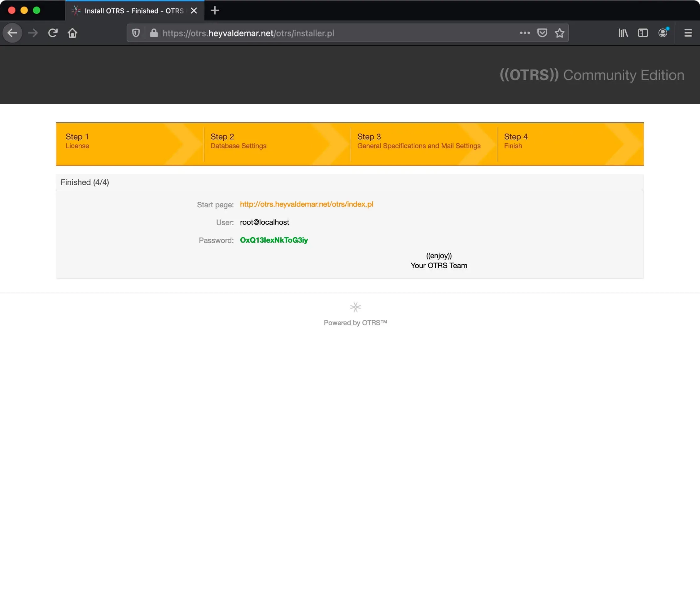The width and height of the screenshot is (700, 600).
Task: Show the sidebars
Action: click(643, 33)
